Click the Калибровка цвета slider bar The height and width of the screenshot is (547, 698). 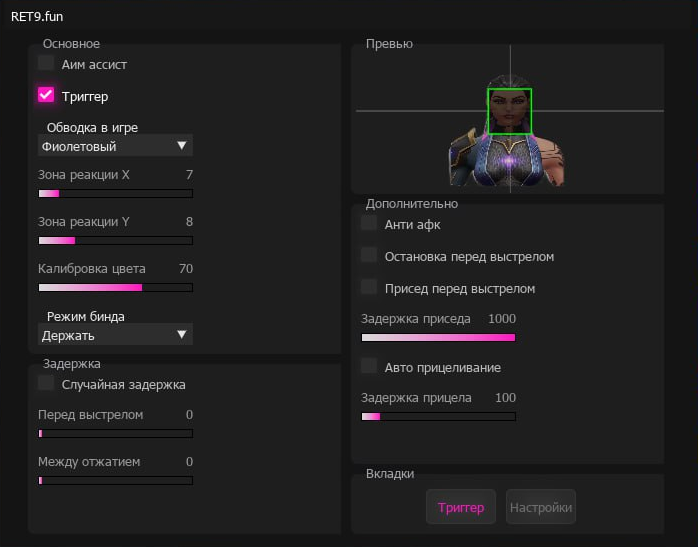click(115, 287)
